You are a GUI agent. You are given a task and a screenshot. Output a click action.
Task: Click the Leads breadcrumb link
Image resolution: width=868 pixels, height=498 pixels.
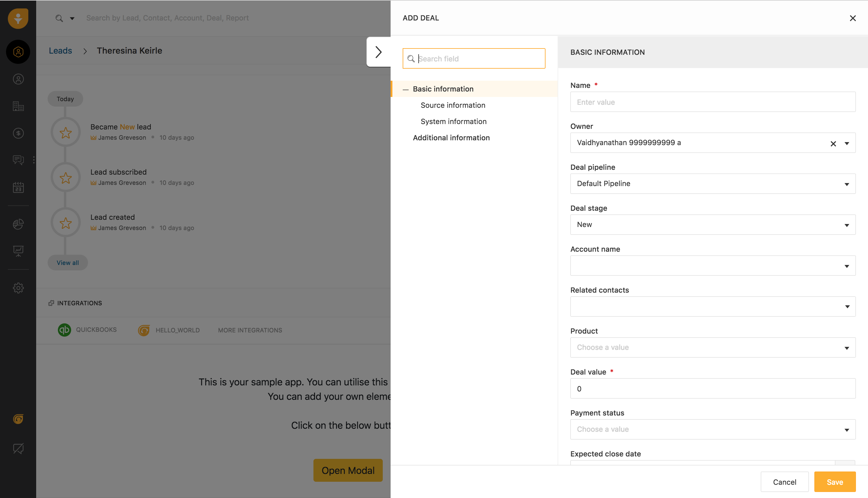[x=60, y=51]
